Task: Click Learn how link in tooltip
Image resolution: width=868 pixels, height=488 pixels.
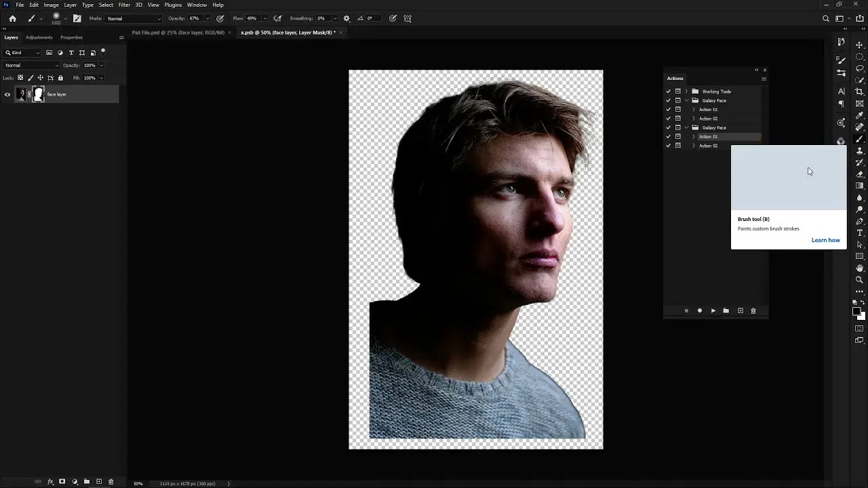Action: click(825, 240)
